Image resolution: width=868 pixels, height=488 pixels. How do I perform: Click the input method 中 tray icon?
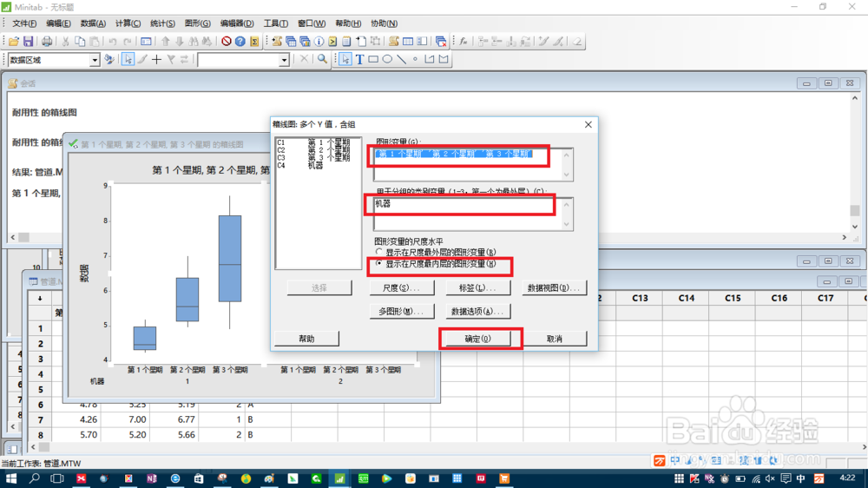pos(800,478)
